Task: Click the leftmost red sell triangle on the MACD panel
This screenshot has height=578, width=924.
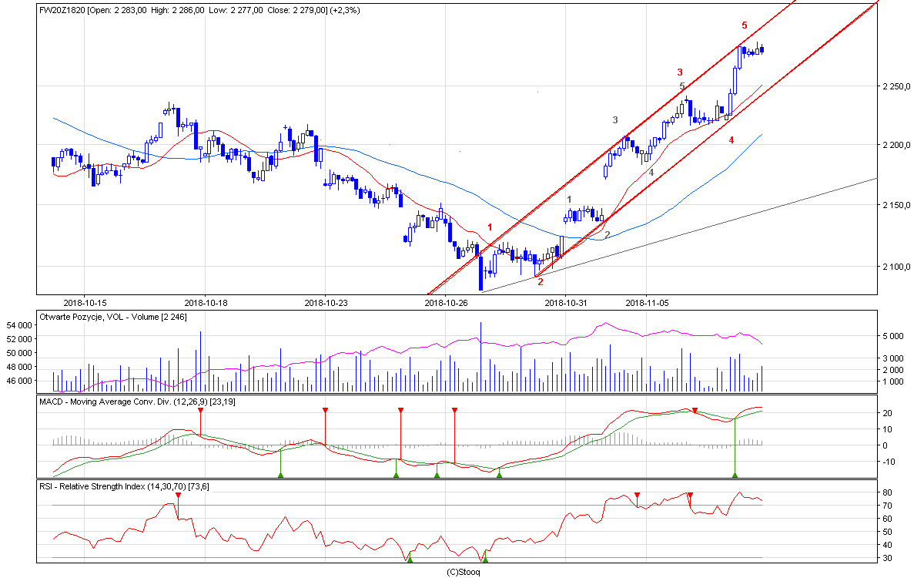Action: [x=200, y=410]
